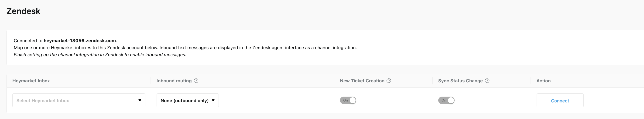
Task: Open the None (outbound only) routing dropdown
Action: 188,101
